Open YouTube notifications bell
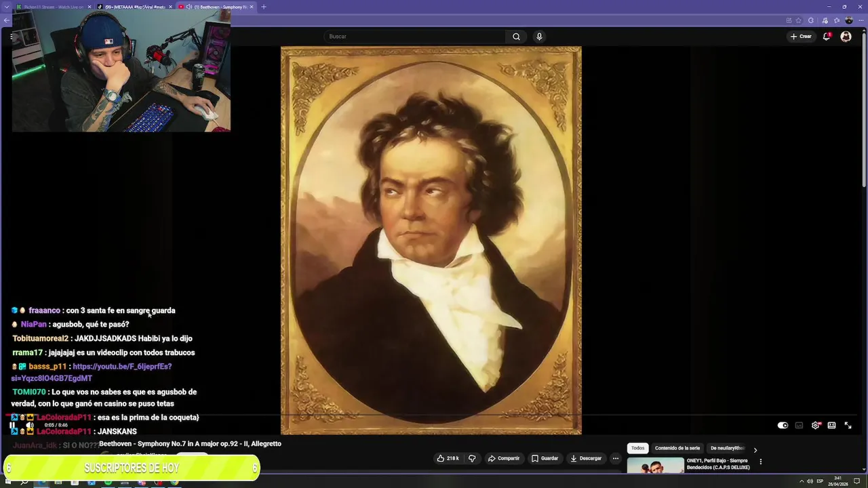 tap(827, 37)
